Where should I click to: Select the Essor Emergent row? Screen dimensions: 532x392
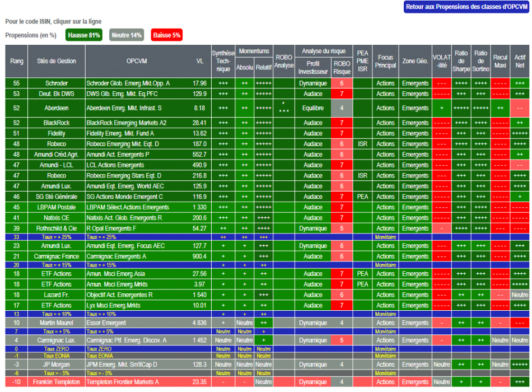[x=267, y=323]
